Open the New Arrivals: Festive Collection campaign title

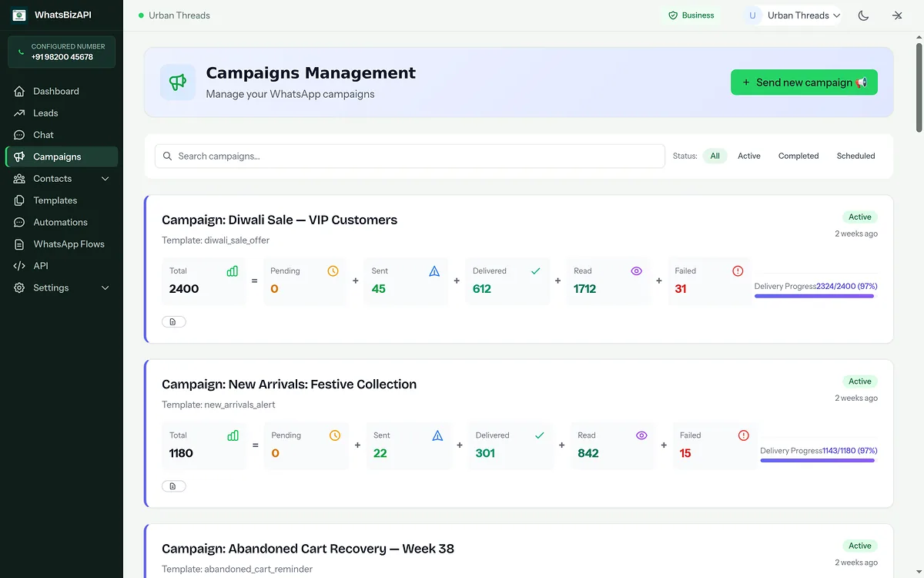click(289, 384)
